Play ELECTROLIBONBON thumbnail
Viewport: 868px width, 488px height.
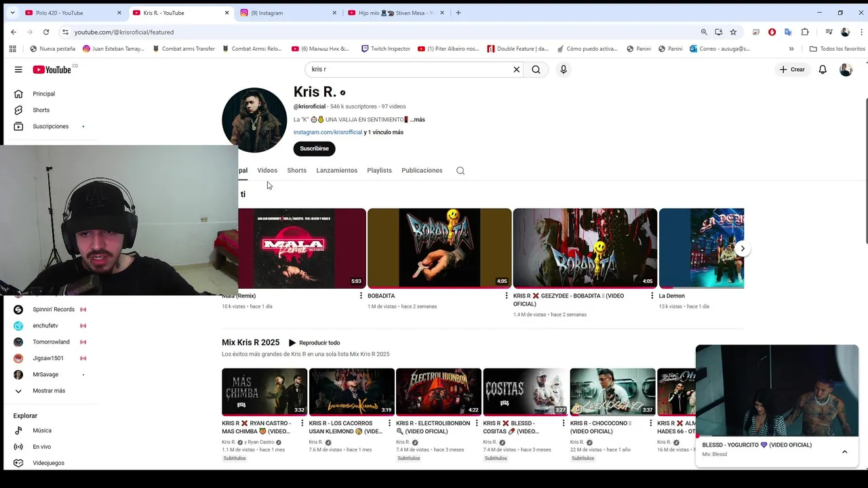click(438, 392)
